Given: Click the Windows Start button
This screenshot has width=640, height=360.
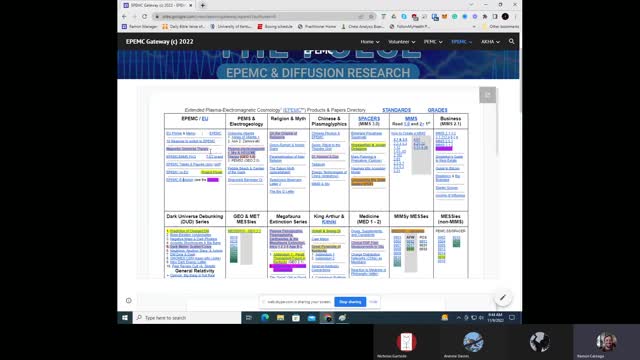Looking at the screenshot, I should pyautogui.click(x=125, y=318).
